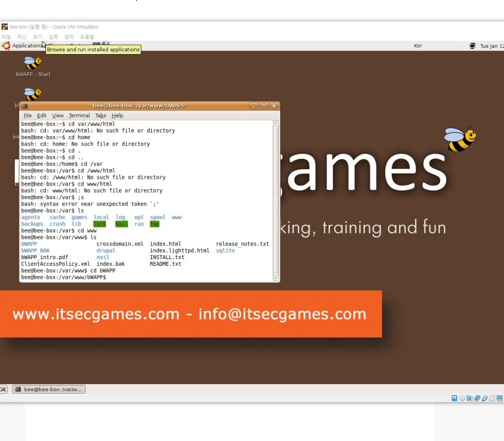The width and height of the screenshot is (504, 441).
Task: Click the sqlite directory name
Action: (x=225, y=251)
